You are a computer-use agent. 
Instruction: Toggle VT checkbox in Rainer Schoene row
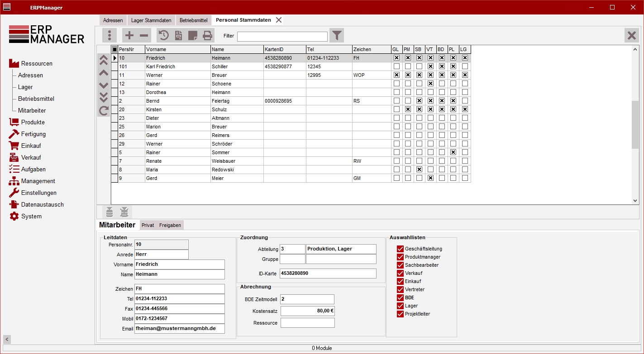click(430, 84)
